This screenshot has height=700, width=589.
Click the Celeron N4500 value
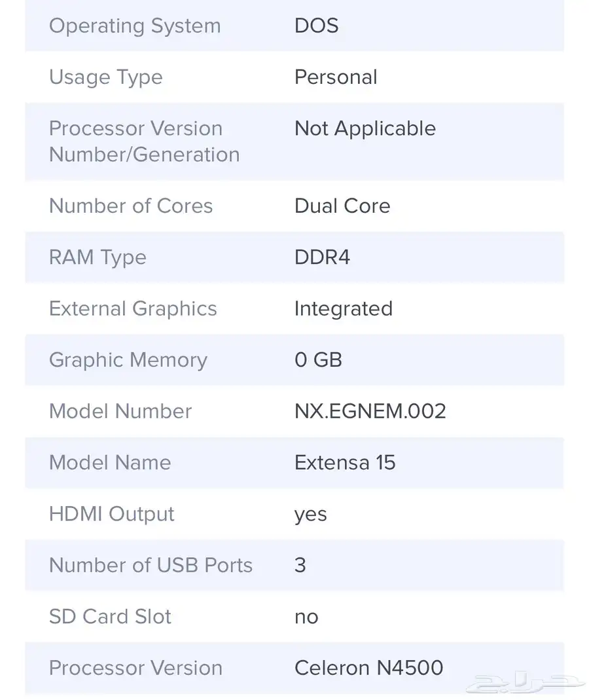tap(368, 668)
